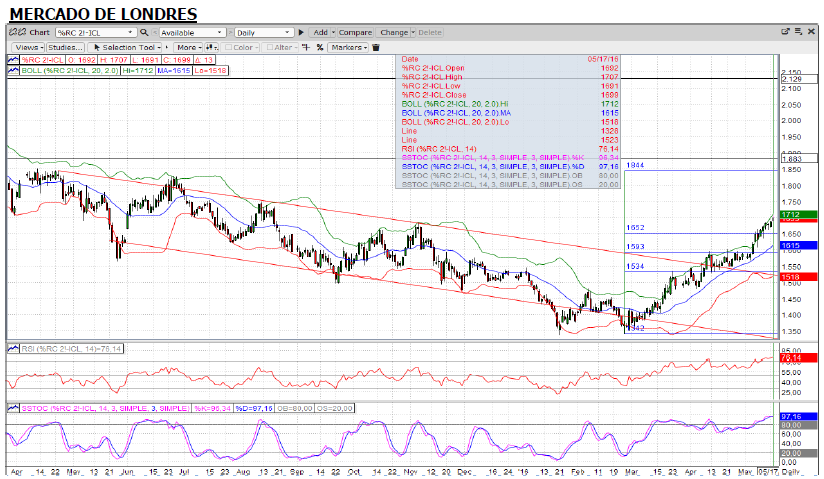The image size is (824, 479).
Task: Click the Hi=1712 Bollinger value
Action: tap(138, 70)
